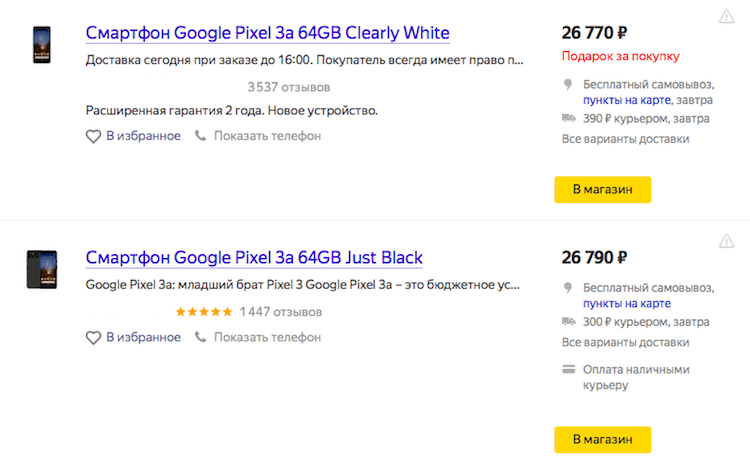Click phone icon in Clearly White listing

(x=201, y=136)
